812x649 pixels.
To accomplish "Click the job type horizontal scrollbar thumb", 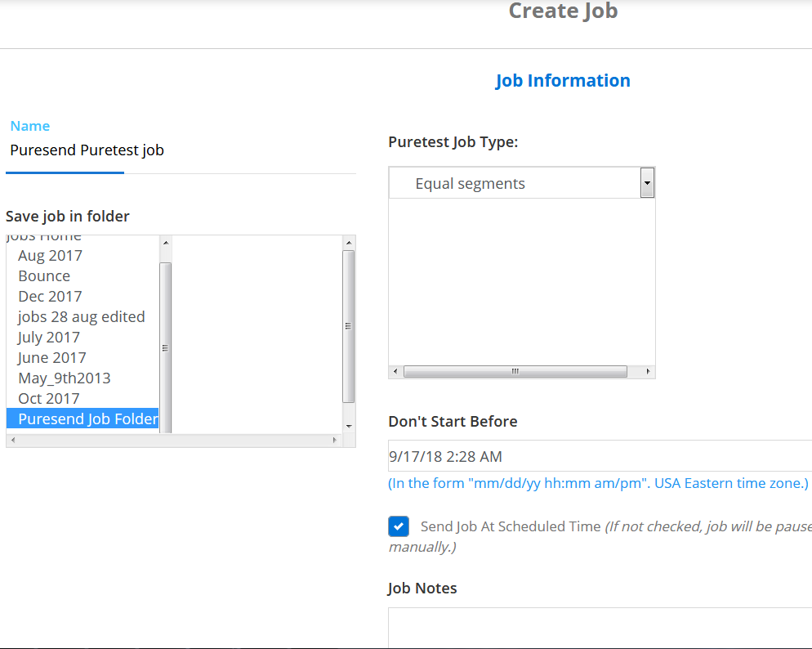I will coord(515,371).
